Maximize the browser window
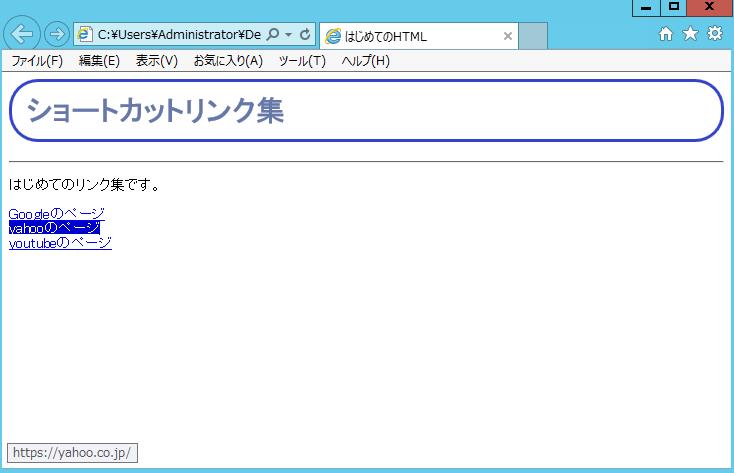 674,7
